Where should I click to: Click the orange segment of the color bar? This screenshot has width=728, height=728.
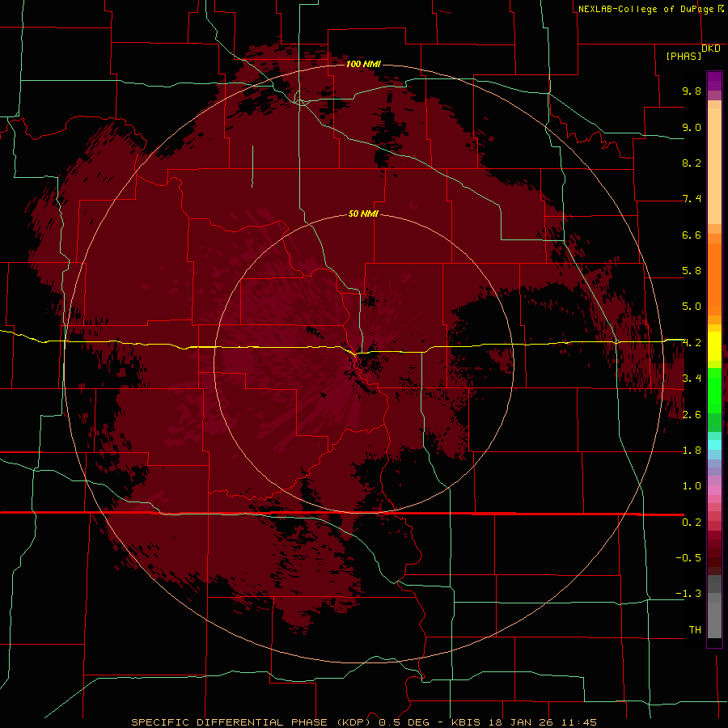pos(714,278)
